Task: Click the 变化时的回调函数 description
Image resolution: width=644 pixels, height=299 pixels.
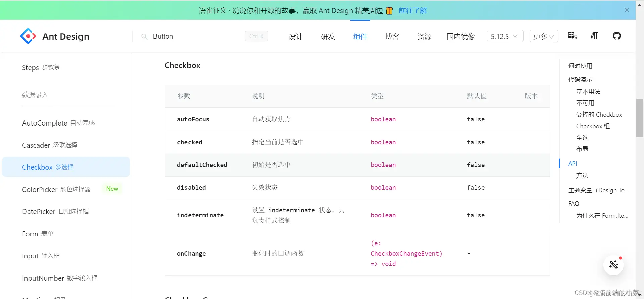Action: coord(278,253)
